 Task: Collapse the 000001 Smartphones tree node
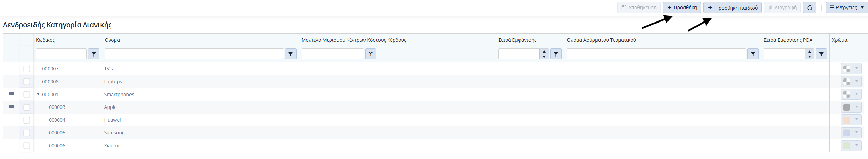[x=38, y=94]
